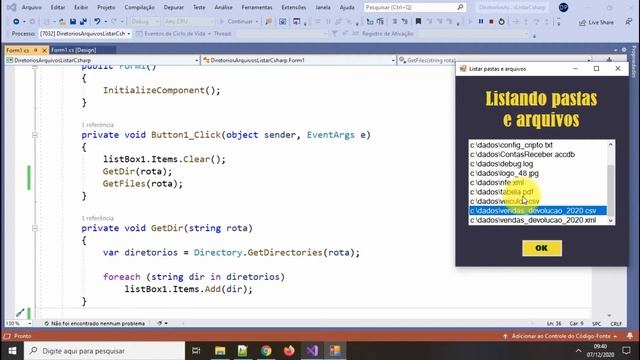Open the Processo combo box
640x360 pixels.
click(85, 33)
